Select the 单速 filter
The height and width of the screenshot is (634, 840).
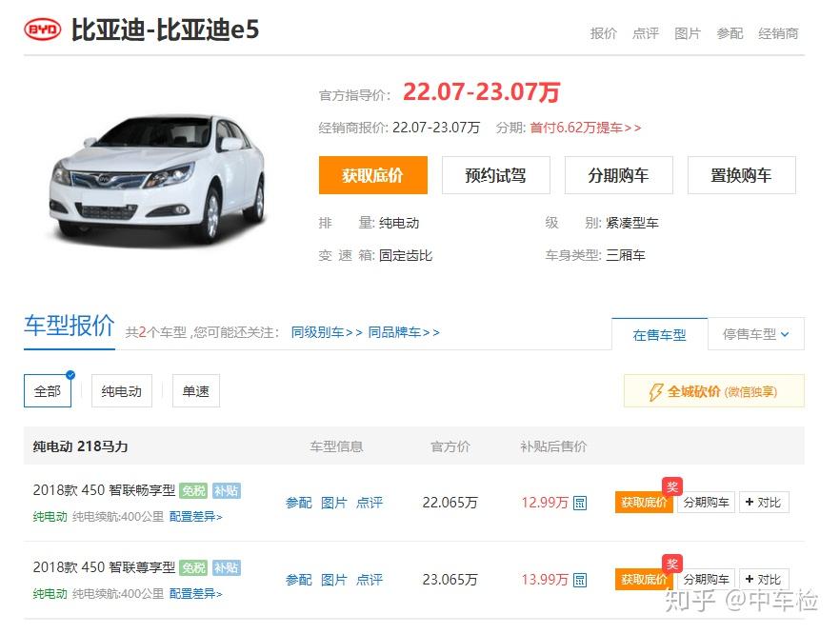196,391
